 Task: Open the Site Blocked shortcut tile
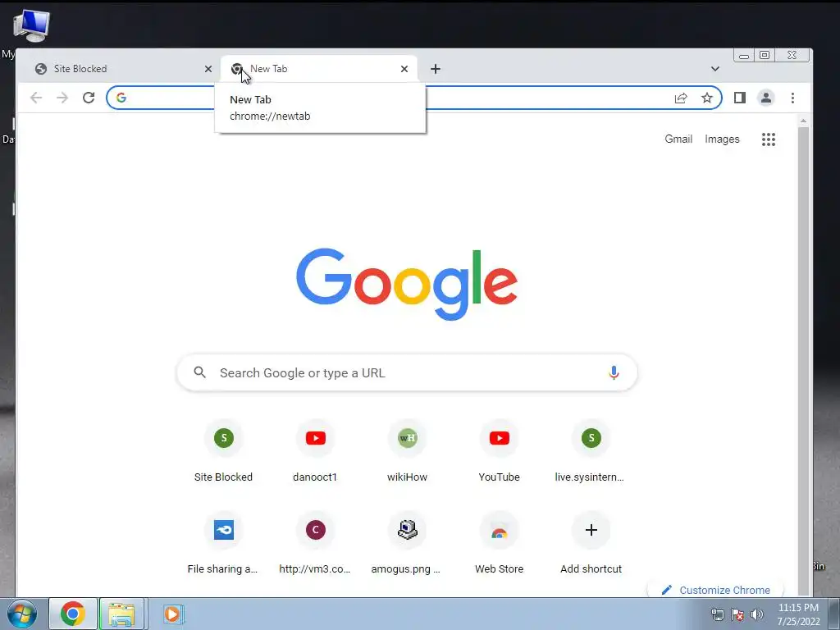point(223,452)
